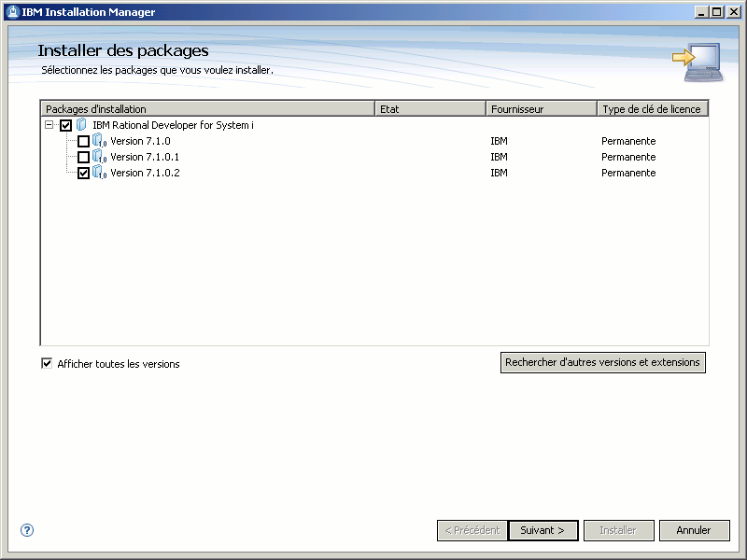This screenshot has width=747, height=560.
Task: Proceed with the Suivant button
Action: tap(543, 530)
